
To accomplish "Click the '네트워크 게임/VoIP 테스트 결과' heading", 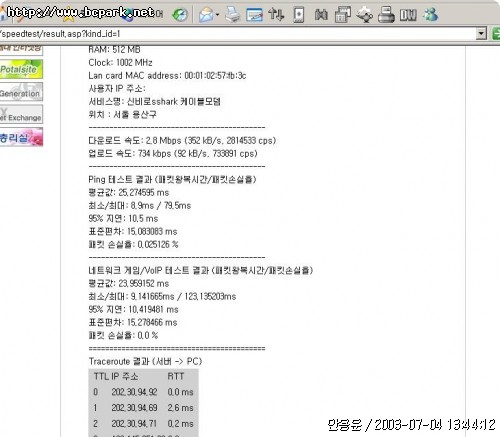I will click(x=201, y=270).
